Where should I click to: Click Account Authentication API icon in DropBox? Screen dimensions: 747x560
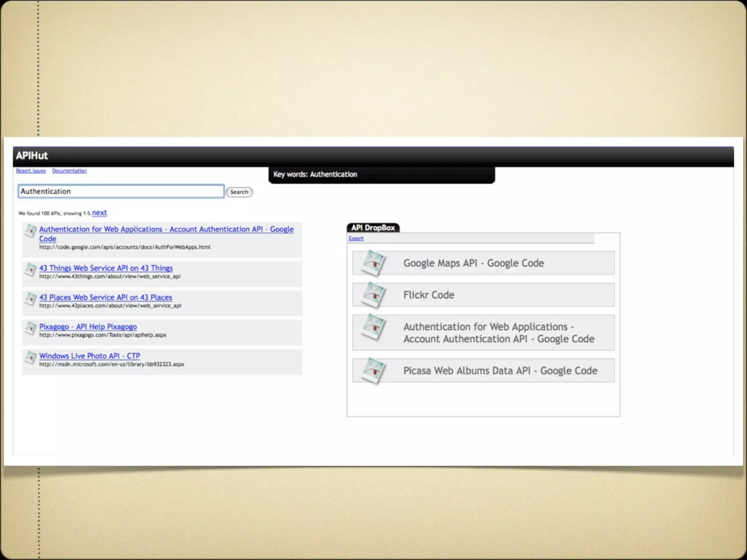pos(373,327)
